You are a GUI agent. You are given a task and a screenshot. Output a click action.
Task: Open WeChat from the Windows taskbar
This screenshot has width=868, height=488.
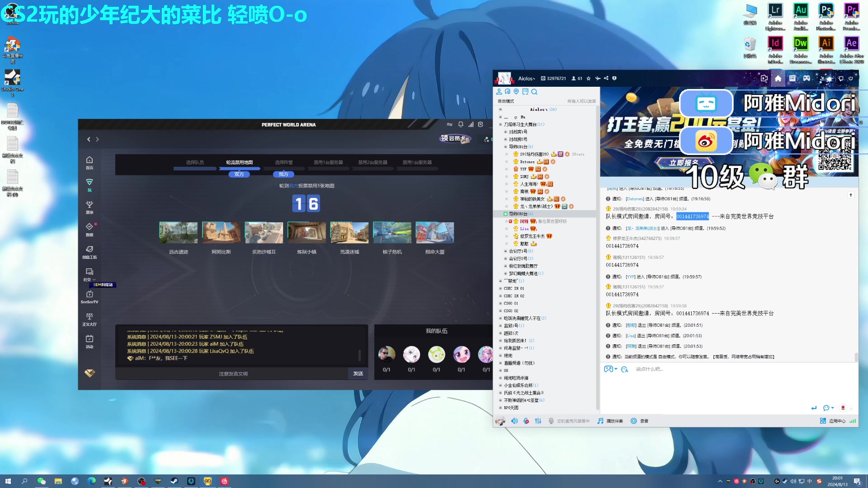click(x=42, y=481)
